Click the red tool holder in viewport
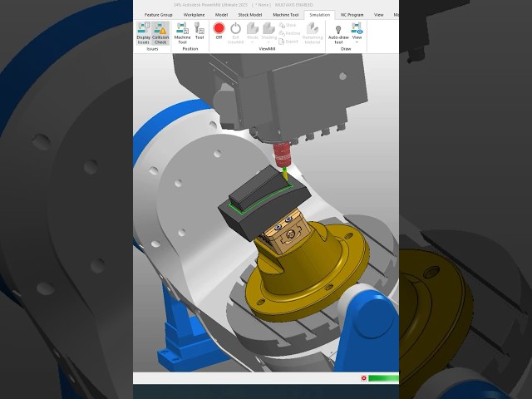Image resolution: width=532 pixels, height=399 pixels. (x=283, y=155)
